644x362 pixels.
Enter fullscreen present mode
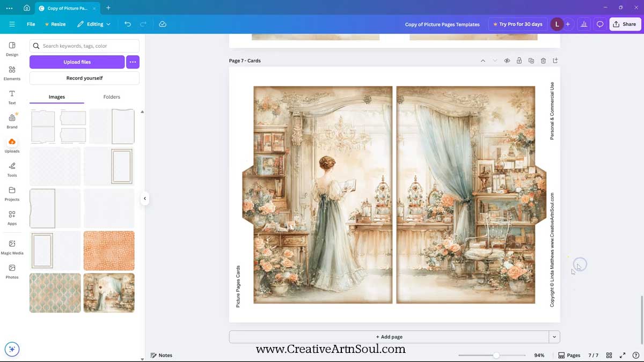(x=623, y=355)
